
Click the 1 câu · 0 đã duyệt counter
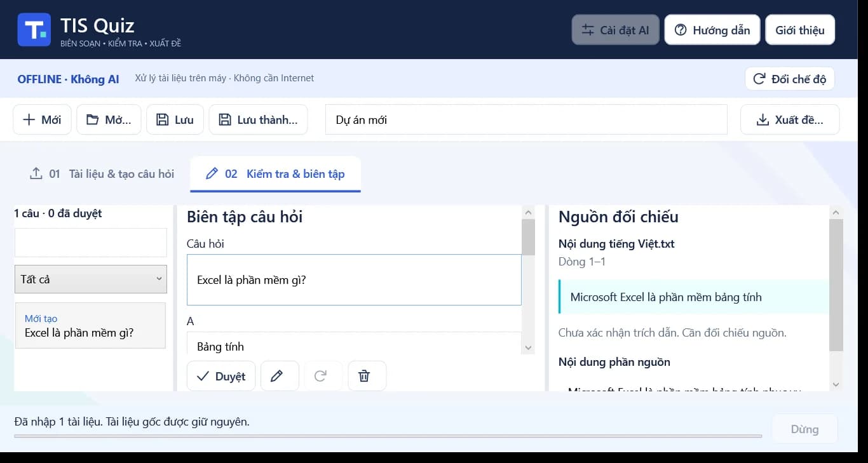coord(58,213)
